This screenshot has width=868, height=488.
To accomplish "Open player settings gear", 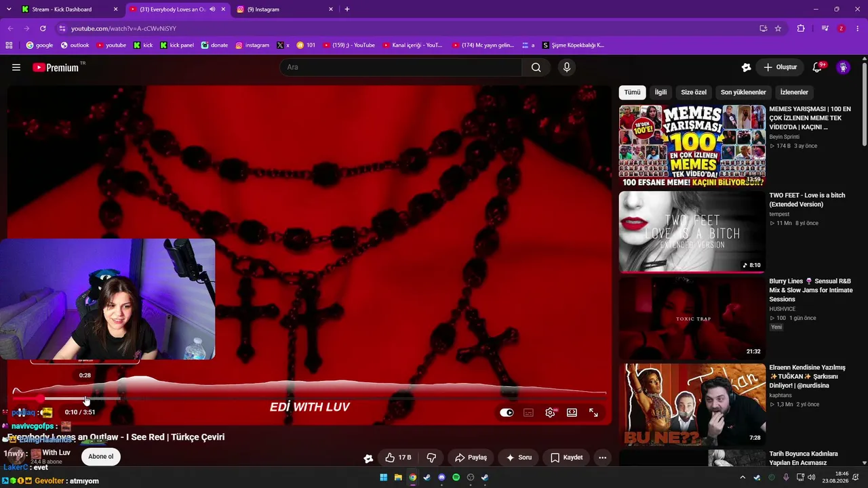I will coord(550,412).
